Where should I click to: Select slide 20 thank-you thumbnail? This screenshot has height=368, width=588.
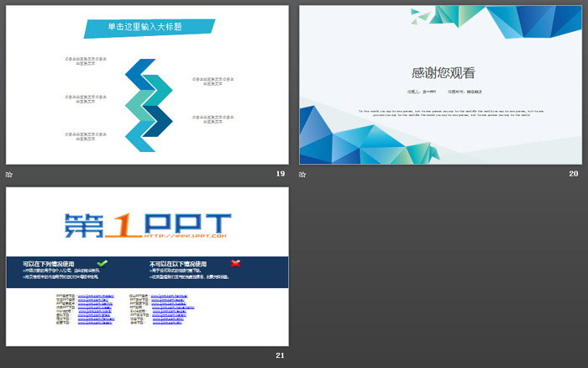coord(440,85)
